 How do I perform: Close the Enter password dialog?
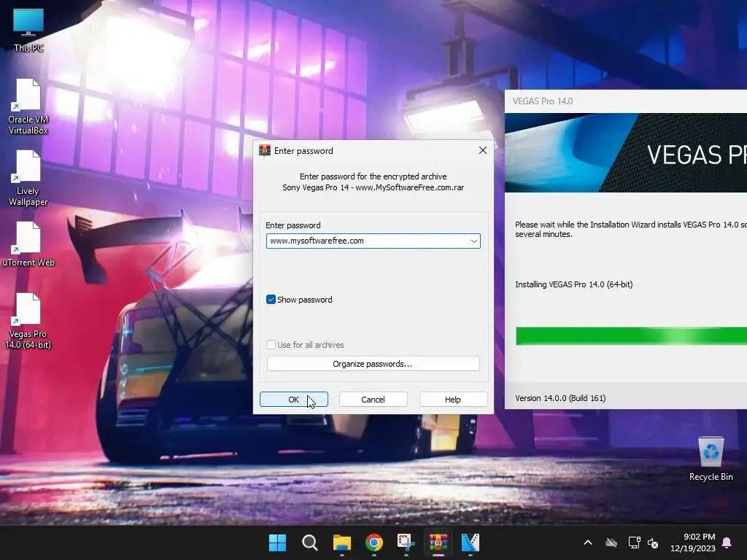(483, 150)
